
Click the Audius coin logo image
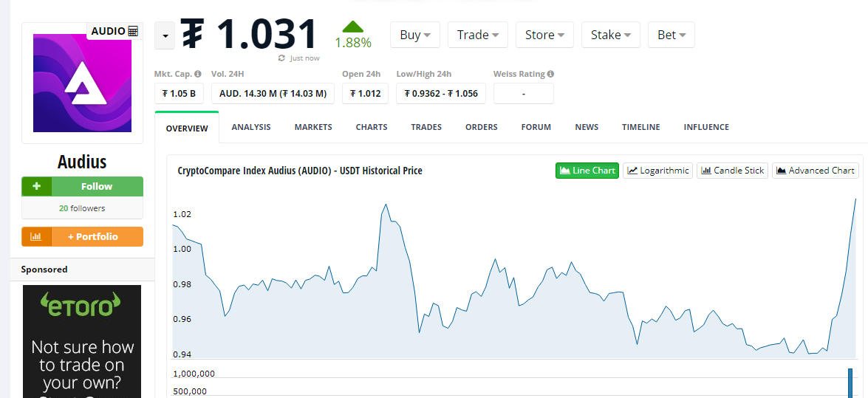(83, 83)
